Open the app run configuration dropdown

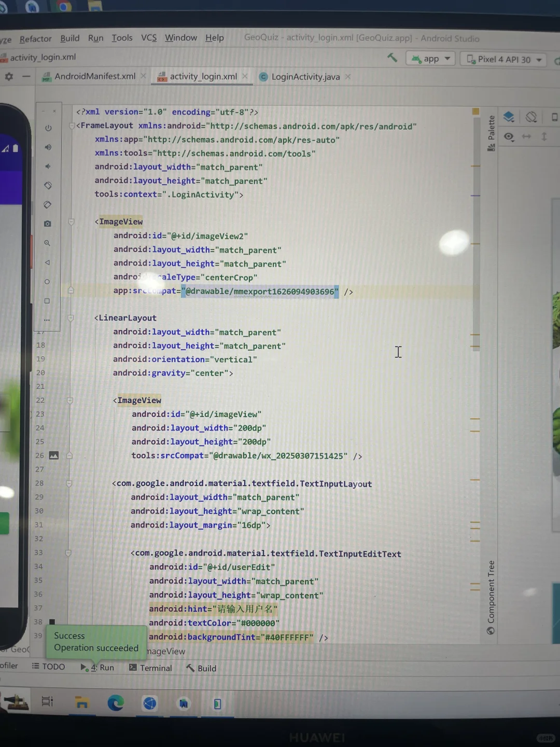430,59
